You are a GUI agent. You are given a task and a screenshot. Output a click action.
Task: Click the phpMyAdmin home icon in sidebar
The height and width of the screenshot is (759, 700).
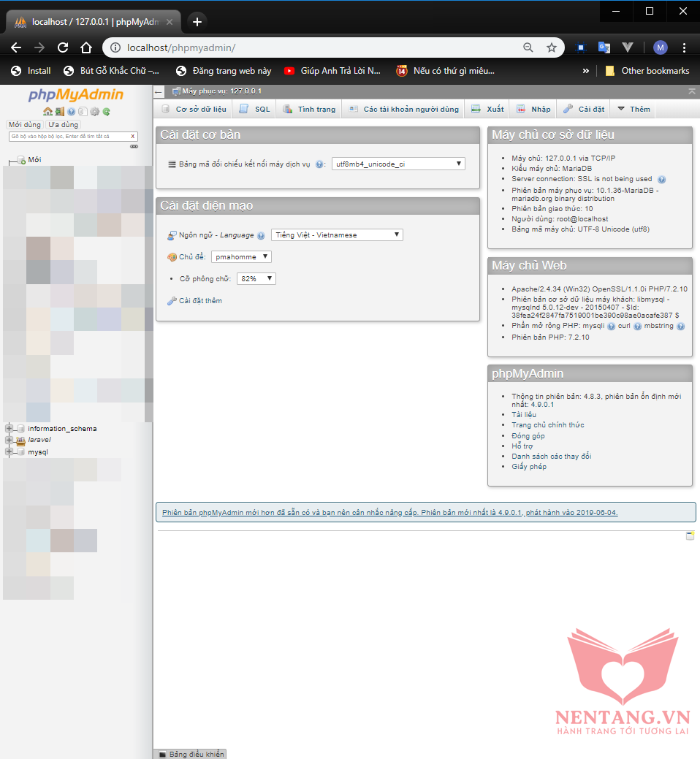click(47, 112)
